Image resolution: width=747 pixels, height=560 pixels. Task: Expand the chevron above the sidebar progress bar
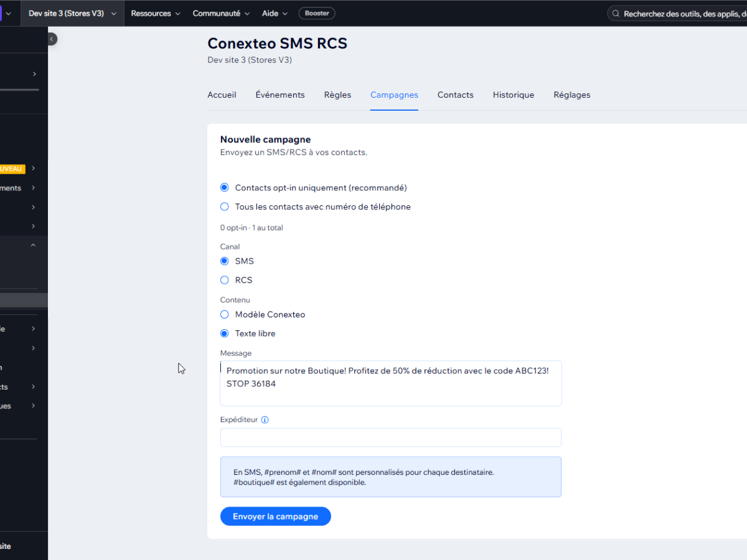[34, 74]
